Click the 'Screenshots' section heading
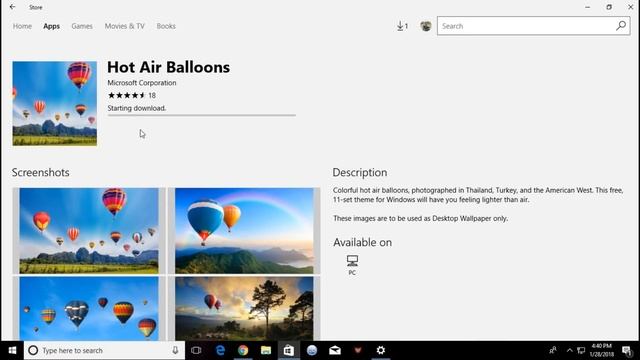640x360 pixels. tap(40, 172)
